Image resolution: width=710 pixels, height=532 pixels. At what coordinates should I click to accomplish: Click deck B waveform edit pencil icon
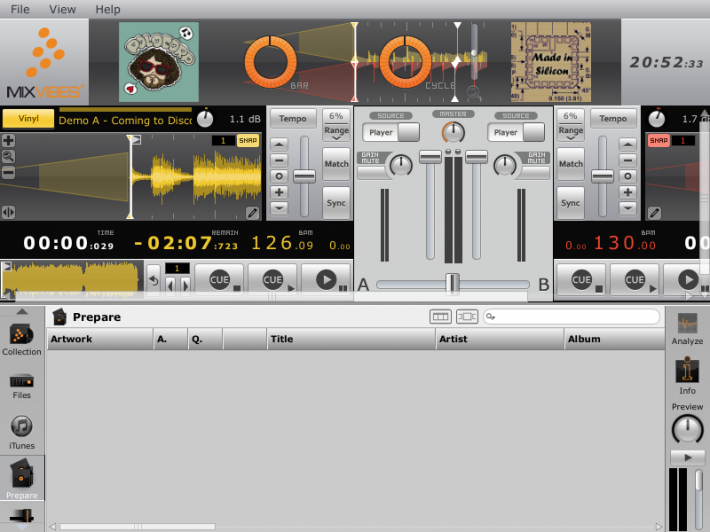(654, 212)
